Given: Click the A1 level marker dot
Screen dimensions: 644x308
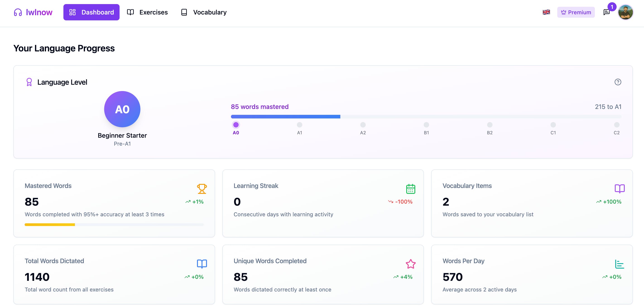Looking at the screenshot, I should pos(300,125).
